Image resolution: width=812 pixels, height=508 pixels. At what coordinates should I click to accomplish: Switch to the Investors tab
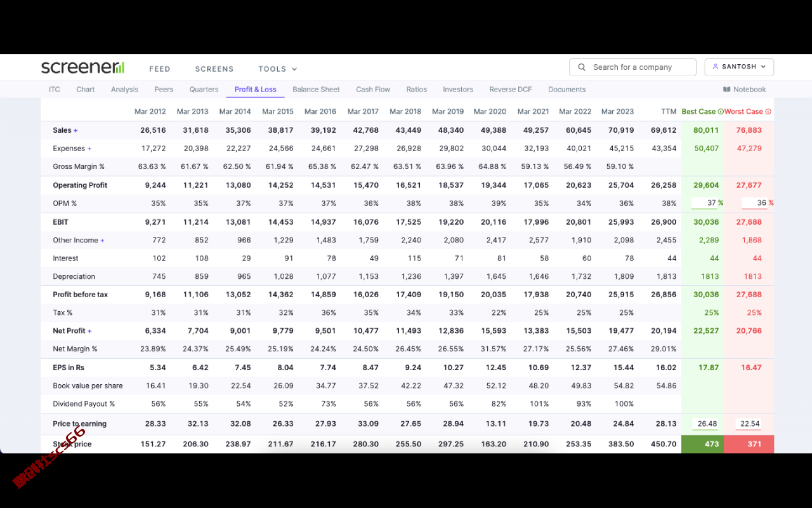coord(458,90)
